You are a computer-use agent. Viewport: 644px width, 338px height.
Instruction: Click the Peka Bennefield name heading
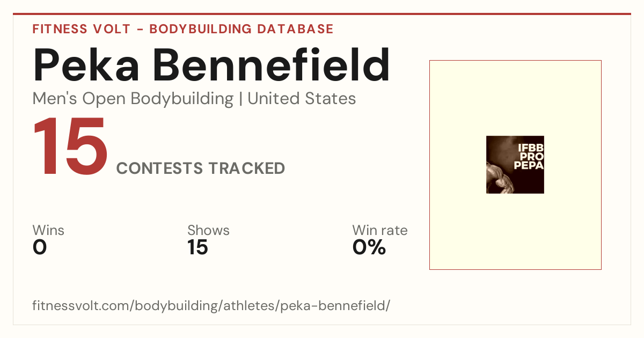click(211, 66)
